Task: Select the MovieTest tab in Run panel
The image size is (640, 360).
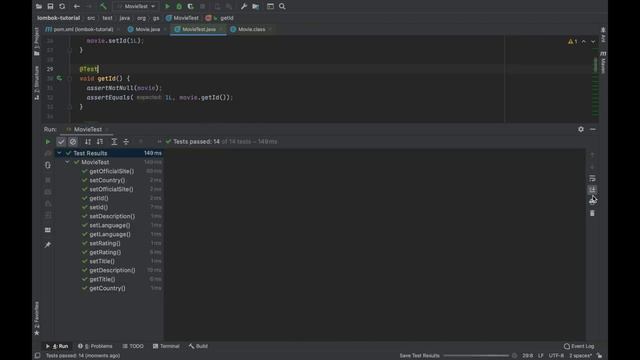Action: pos(87,129)
